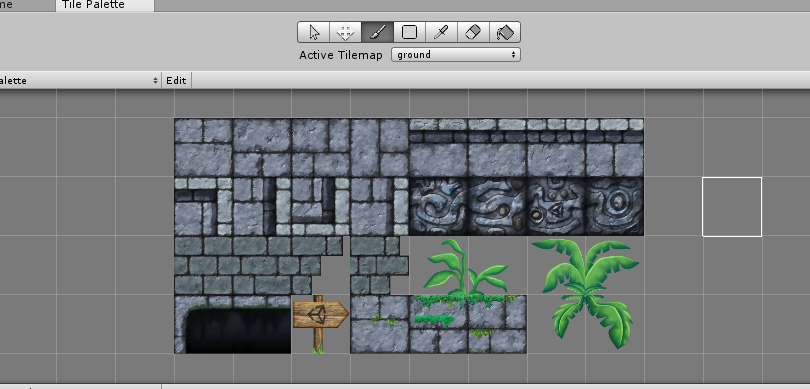Select the mossy grass-topped stone tile
The height and width of the screenshot is (389, 810).
(468, 324)
